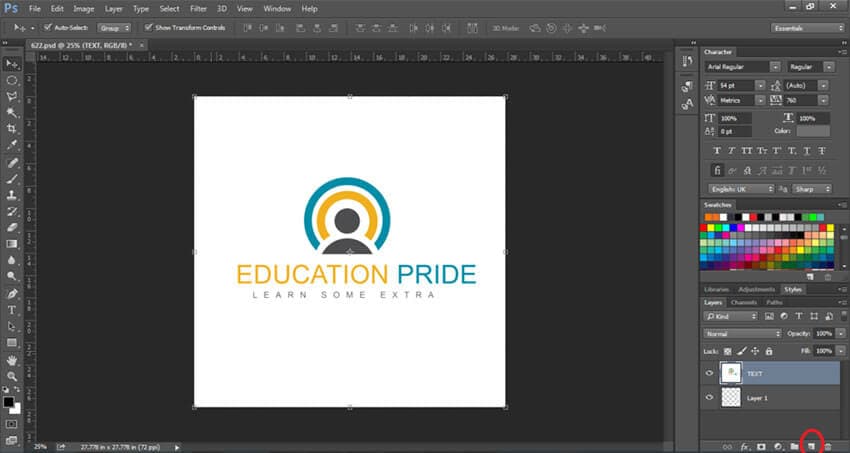
Task: Toggle Show Transform Controls checkbox
Action: (149, 27)
